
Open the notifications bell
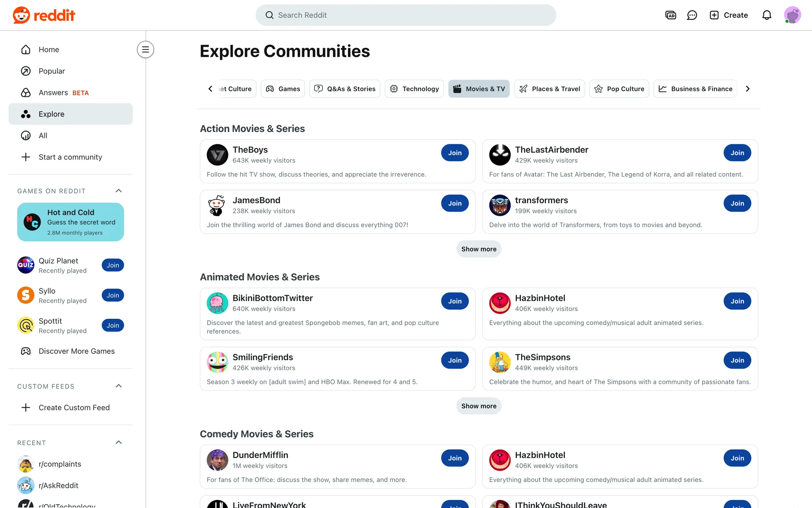click(x=766, y=15)
